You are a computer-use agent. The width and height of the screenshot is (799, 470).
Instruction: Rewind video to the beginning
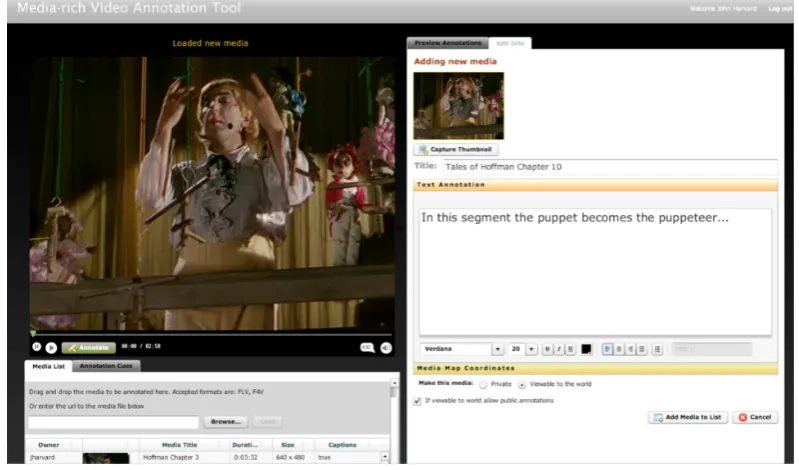tap(37, 347)
